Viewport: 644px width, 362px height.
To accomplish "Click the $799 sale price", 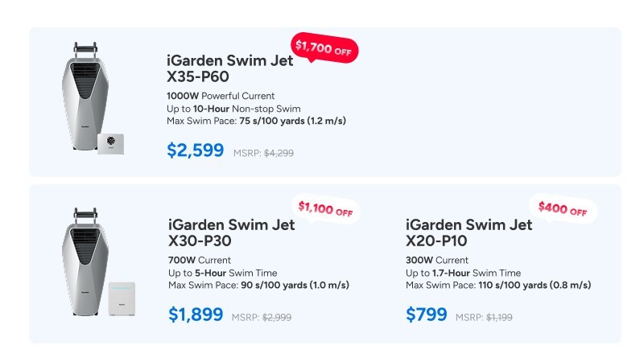I will tap(426, 315).
